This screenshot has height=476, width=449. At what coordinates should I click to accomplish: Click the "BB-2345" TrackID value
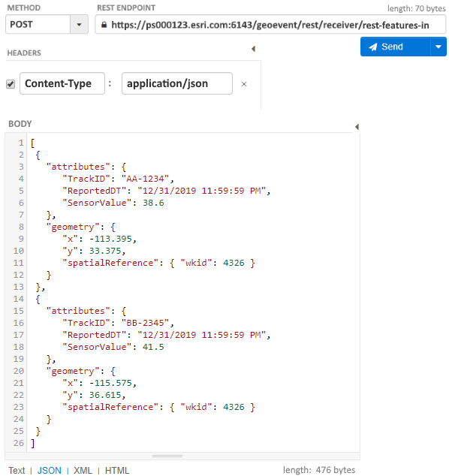coord(145,323)
